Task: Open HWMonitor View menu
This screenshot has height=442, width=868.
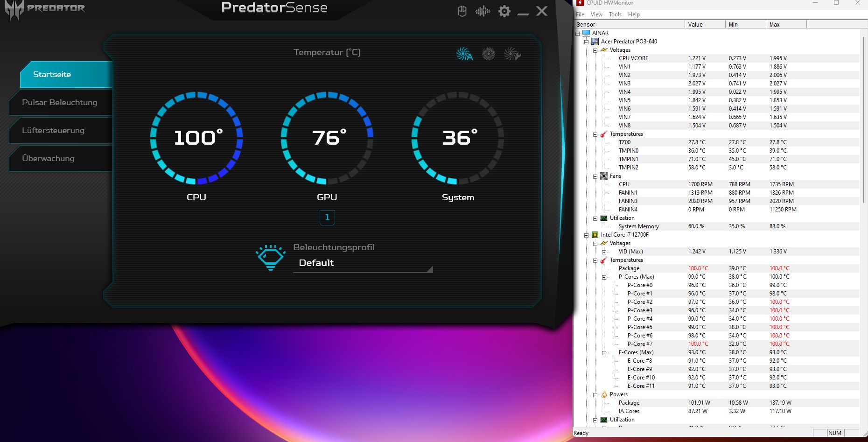Action: tap(596, 14)
